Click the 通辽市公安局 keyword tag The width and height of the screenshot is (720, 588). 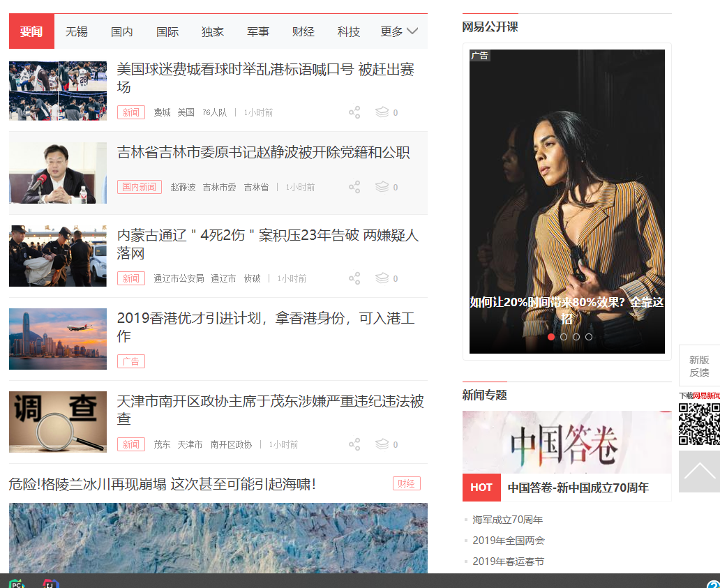[x=179, y=278]
